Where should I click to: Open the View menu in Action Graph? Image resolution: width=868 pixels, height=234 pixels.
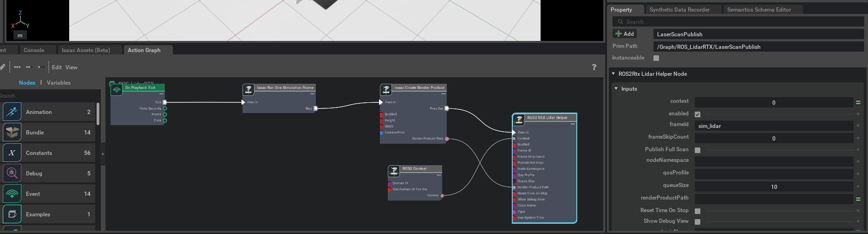[72, 67]
